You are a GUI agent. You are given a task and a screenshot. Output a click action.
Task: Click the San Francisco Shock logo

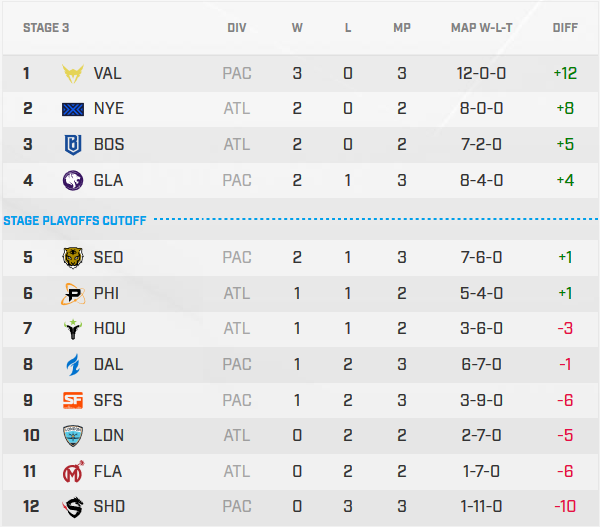(x=73, y=400)
